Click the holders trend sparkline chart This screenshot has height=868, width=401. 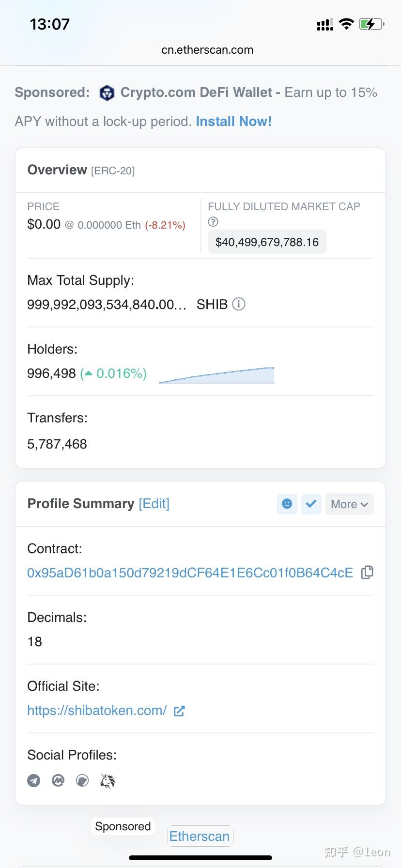[x=216, y=375]
